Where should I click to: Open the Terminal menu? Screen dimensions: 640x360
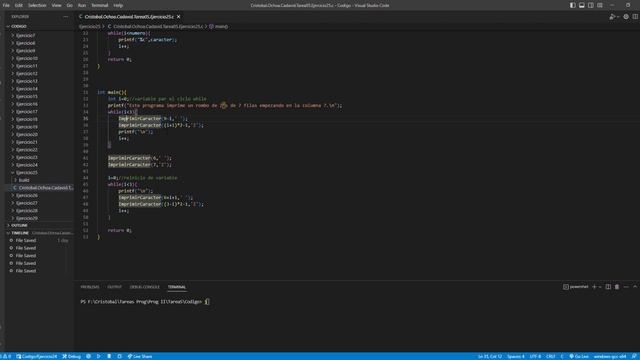click(100, 5)
